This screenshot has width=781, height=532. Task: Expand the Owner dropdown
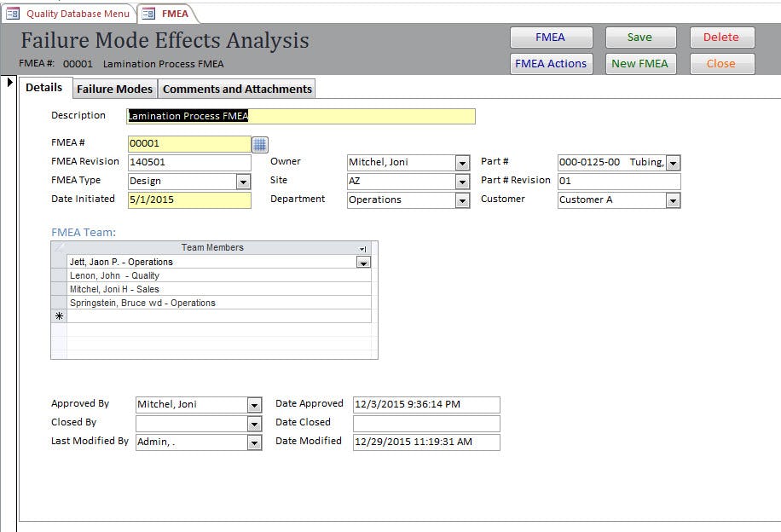(x=462, y=163)
